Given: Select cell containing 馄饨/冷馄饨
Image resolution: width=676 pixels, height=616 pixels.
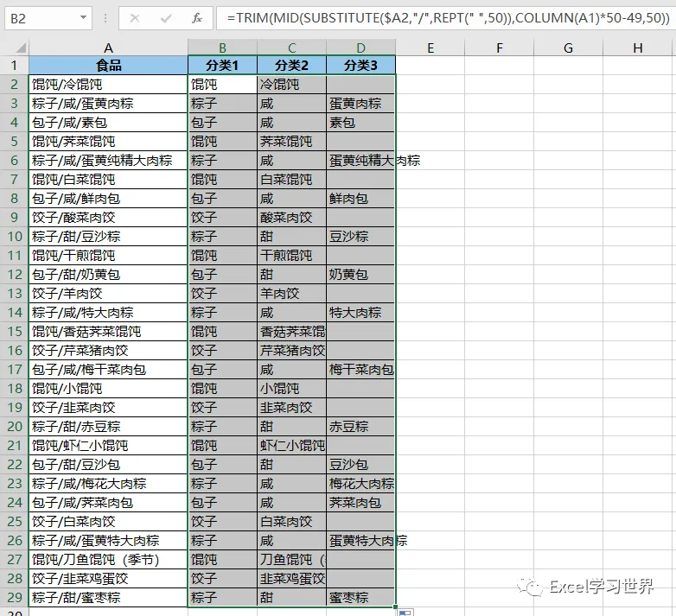Looking at the screenshot, I should click(x=108, y=85).
